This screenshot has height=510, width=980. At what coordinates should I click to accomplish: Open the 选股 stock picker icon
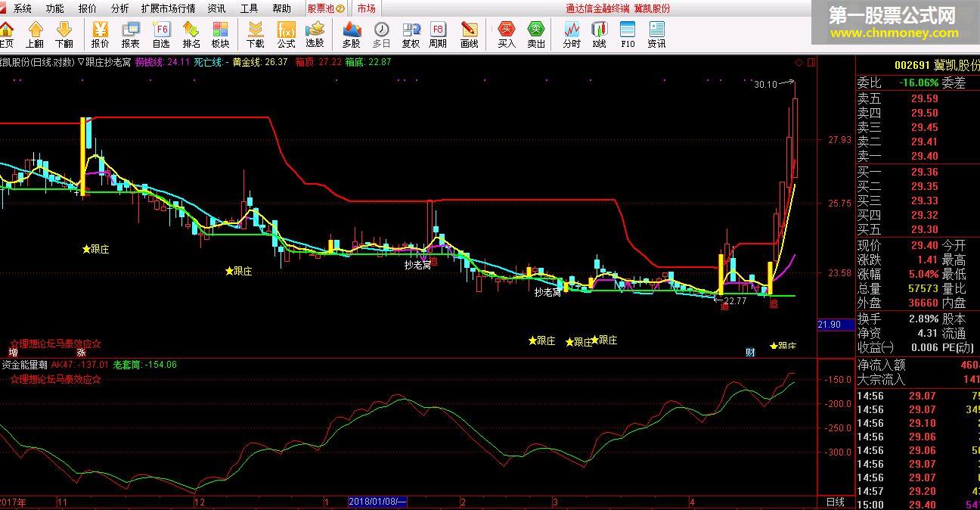[x=315, y=34]
